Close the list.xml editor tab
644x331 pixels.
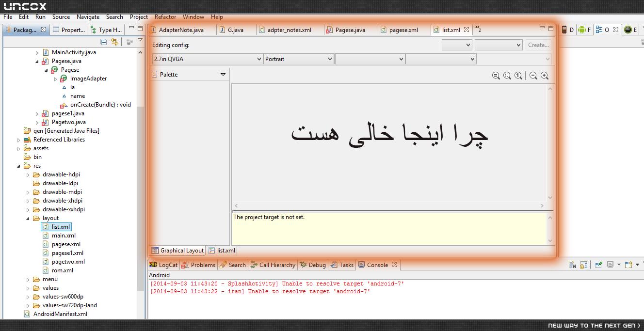pyautogui.click(x=467, y=30)
